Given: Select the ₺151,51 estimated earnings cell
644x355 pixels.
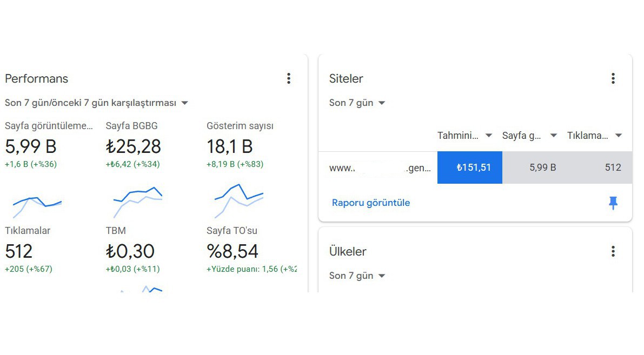Looking at the screenshot, I should [470, 168].
